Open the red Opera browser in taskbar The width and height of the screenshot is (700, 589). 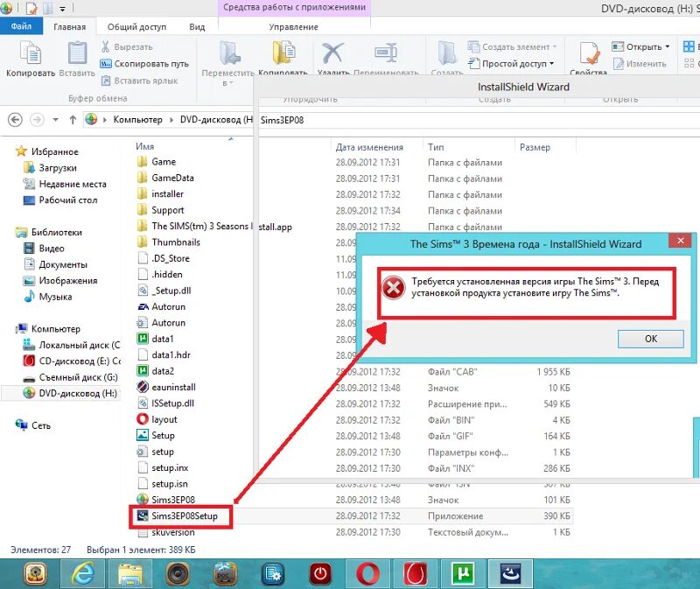point(367,573)
